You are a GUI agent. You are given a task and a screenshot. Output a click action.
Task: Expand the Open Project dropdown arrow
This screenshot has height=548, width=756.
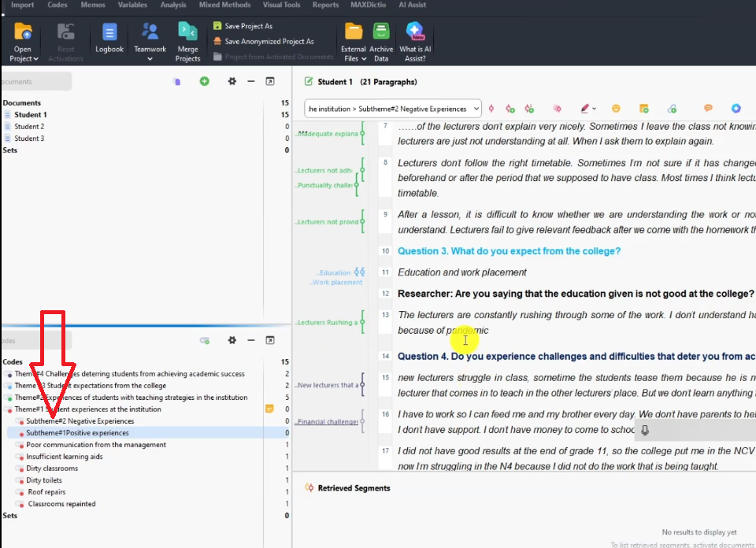point(36,59)
